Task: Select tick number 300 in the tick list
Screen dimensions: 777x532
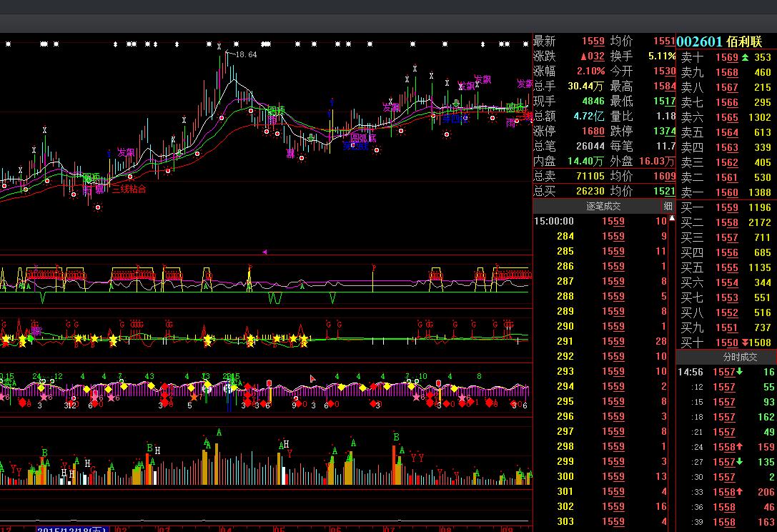Action: tap(600, 476)
